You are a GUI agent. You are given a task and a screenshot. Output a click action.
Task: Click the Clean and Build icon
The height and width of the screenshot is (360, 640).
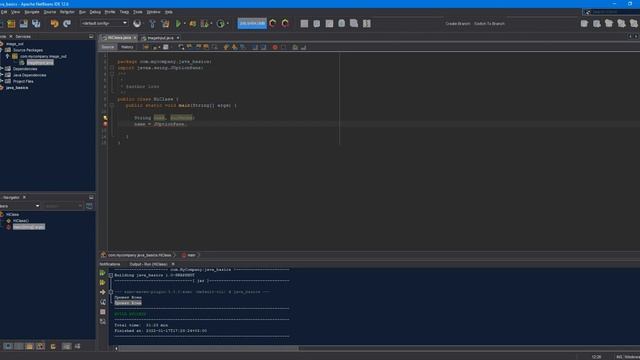coord(165,24)
